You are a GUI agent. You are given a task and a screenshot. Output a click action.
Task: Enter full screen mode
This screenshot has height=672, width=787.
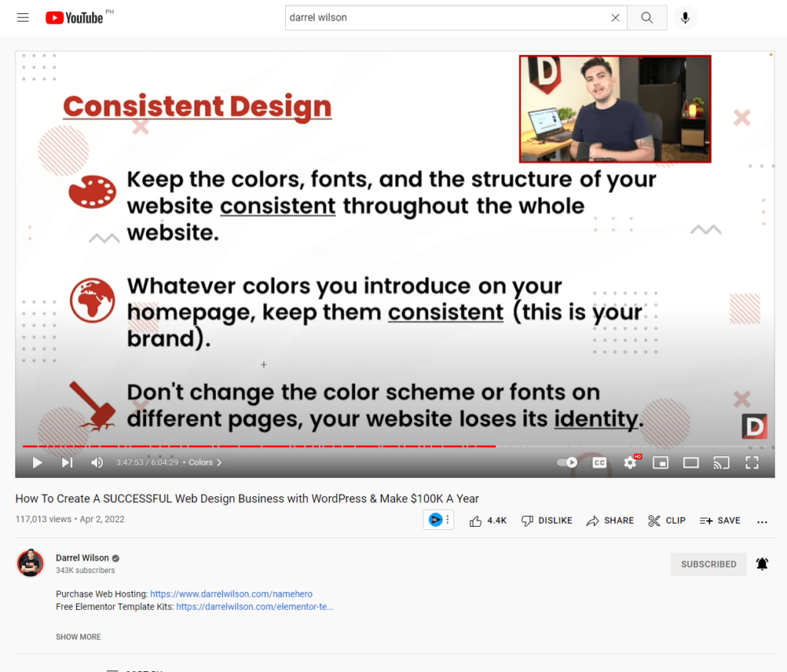(752, 462)
